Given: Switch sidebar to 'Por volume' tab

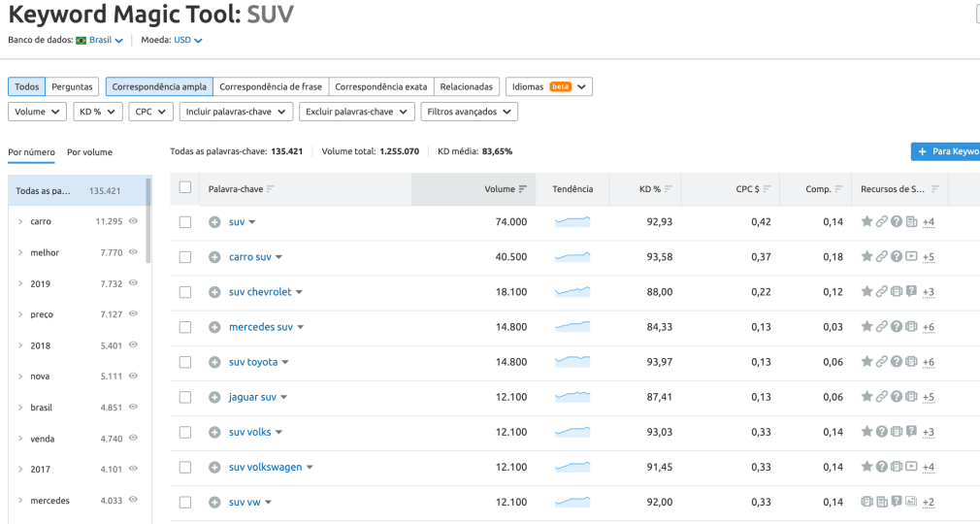Looking at the screenshot, I should 89,152.
